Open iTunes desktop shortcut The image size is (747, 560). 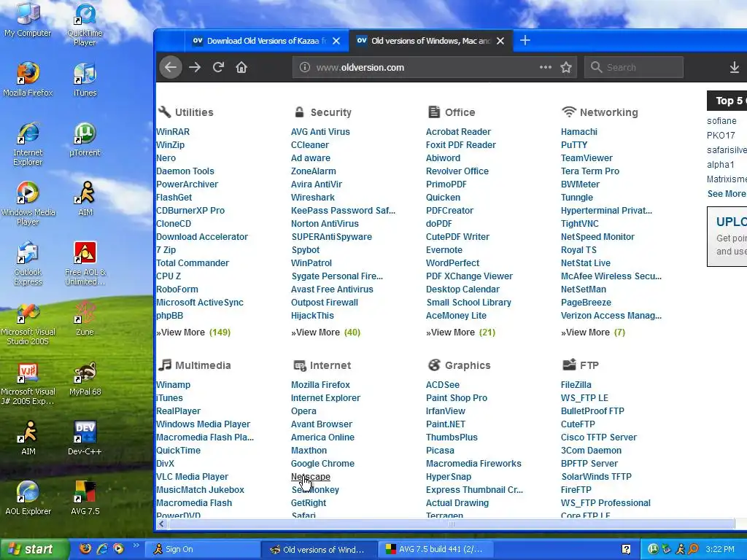pyautogui.click(x=85, y=79)
